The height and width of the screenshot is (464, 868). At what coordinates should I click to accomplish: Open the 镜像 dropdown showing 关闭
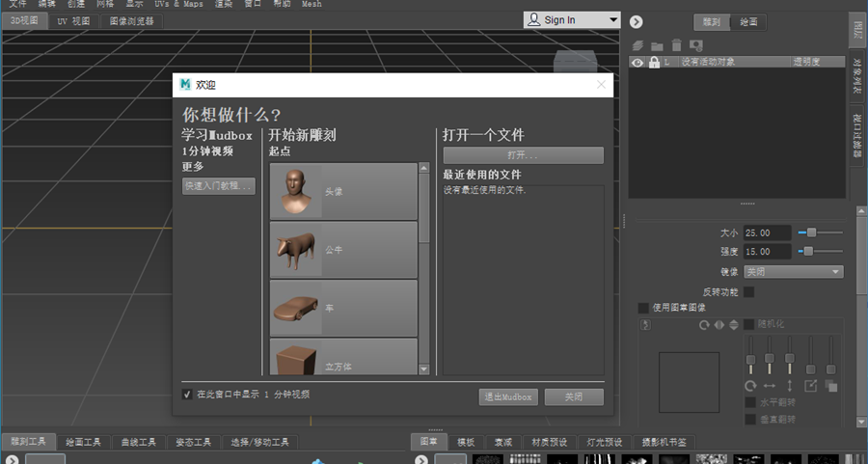794,272
